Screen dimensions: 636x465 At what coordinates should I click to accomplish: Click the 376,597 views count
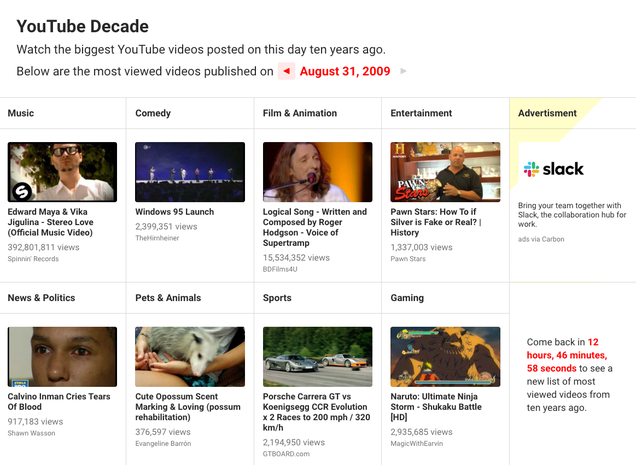click(163, 432)
